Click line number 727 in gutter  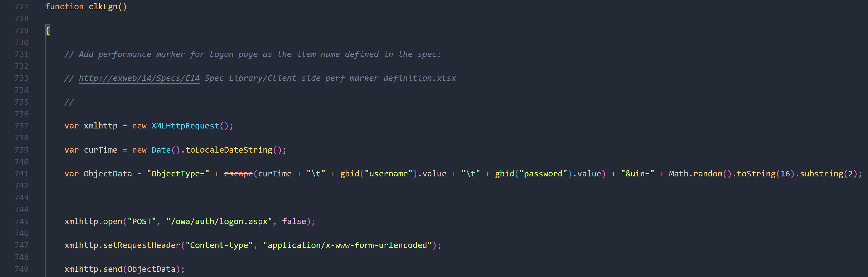(22, 7)
